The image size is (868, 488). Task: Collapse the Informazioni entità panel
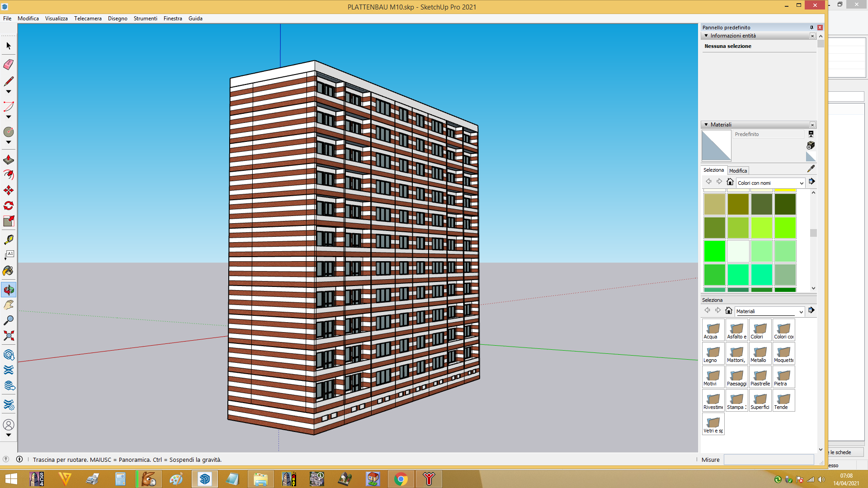[706, 36]
